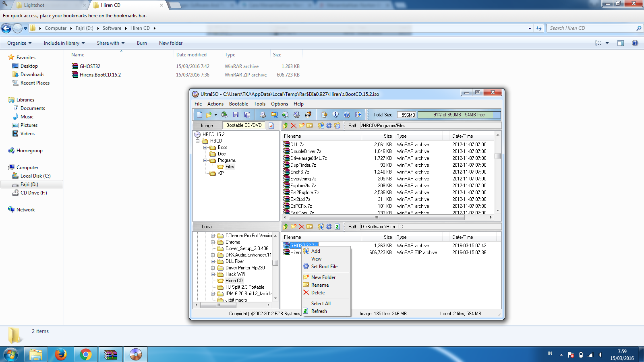This screenshot has width=644, height=362.
Task: Click vertical scrollbar thumb in image file list
Action: pos(498,156)
